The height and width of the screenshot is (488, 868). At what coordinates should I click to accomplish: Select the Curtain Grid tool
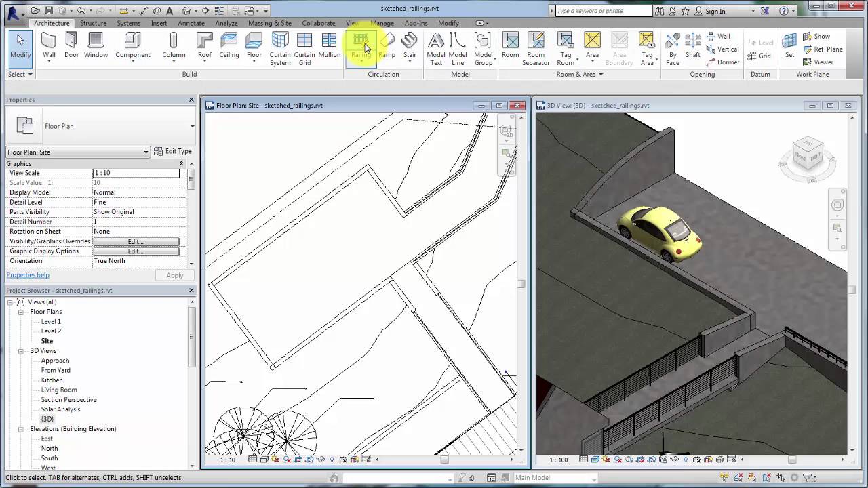click(304, 49)
